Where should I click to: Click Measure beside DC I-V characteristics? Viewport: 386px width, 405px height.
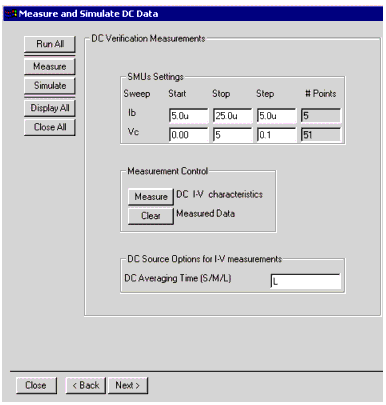tap(151, 197)
